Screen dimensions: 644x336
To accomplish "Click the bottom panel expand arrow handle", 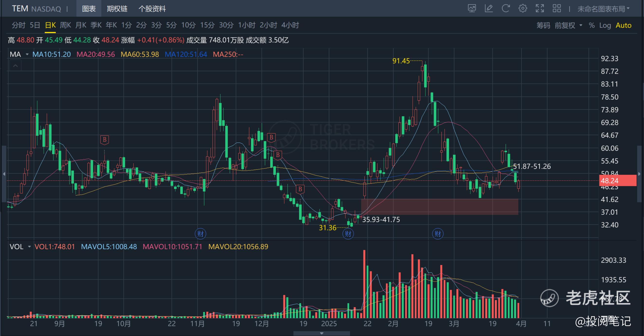I will [x=322, y=334].
